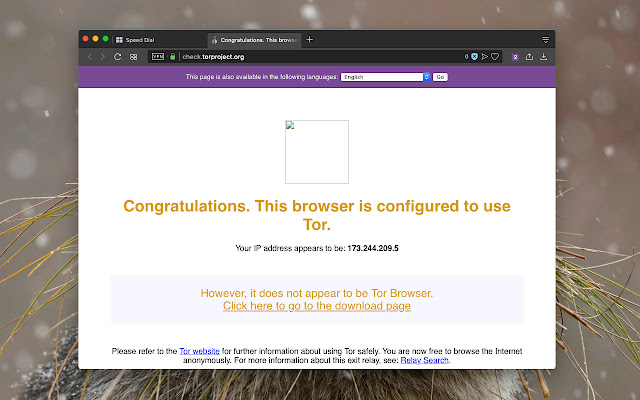Screen dimensions: 640x400
Task: Open a new tab with plus button
Action: coord(310,40)
